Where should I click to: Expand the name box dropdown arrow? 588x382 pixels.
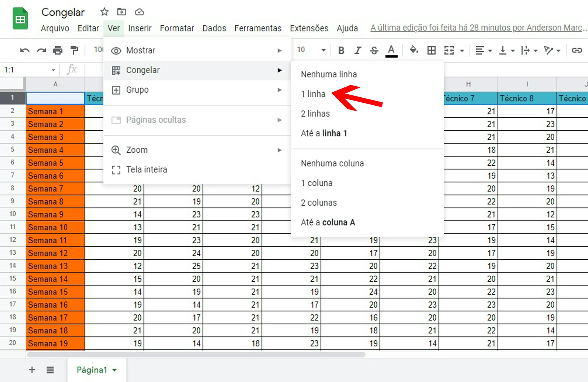click(53, 70)
